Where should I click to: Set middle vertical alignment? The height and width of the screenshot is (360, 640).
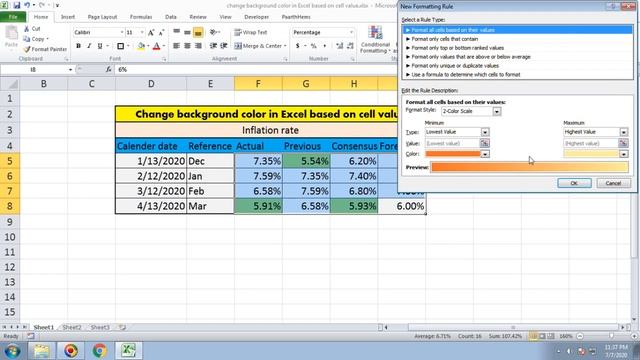tap(187, 32)
